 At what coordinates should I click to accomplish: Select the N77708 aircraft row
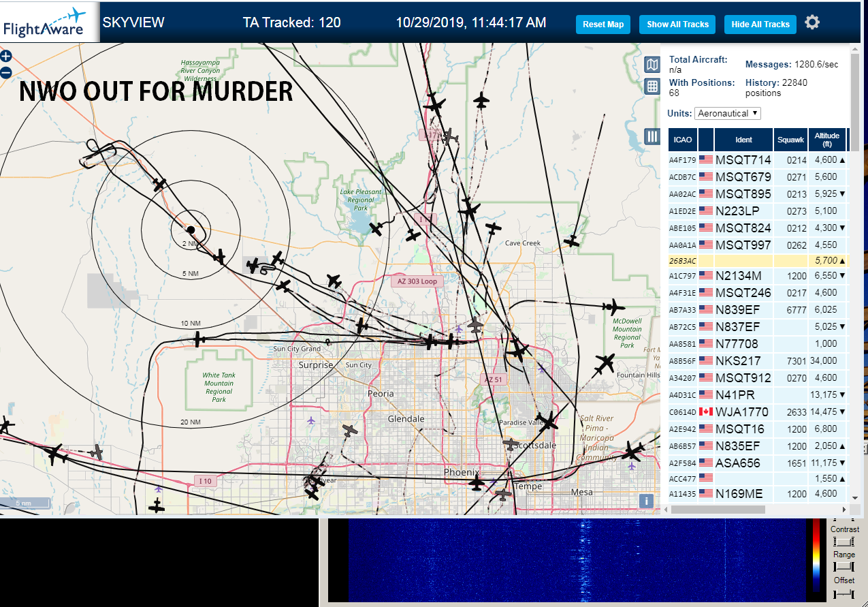tap(758, 344)
